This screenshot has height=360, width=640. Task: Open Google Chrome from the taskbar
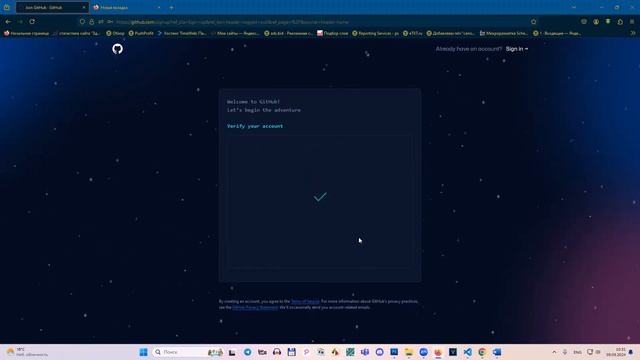(482, 352)
